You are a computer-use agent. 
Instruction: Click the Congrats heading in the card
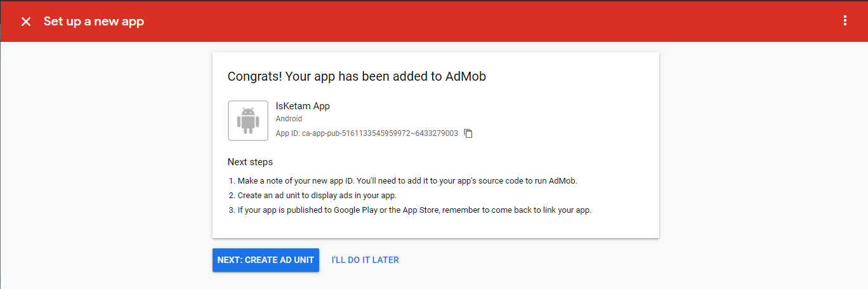[357, 77]
